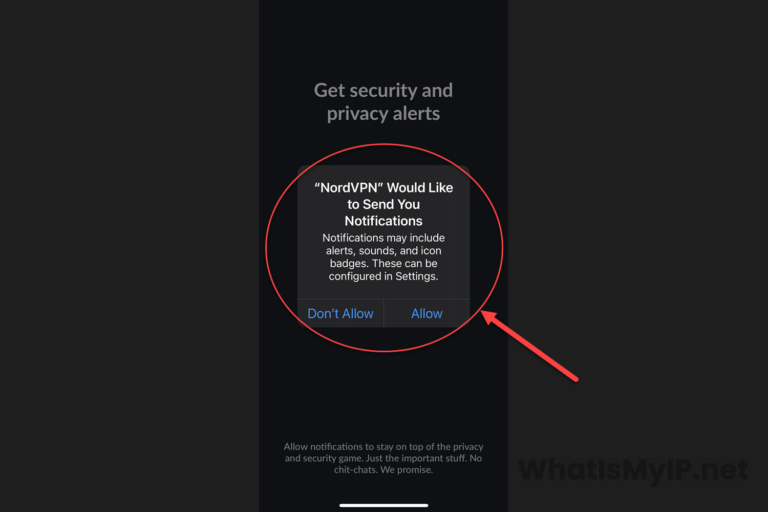The width and height of the screenshot is (768, 512).
Task: Click the "privacy alerts" heading line
Action: 384,114
